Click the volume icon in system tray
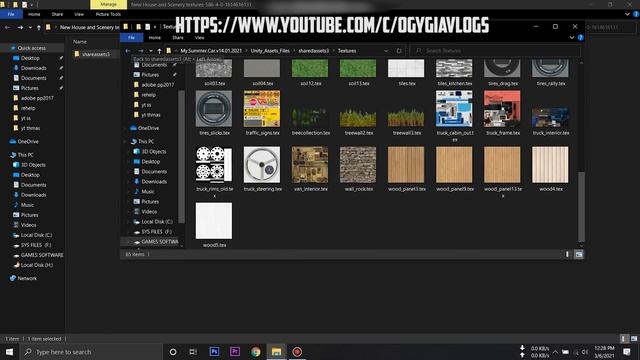This screenshot has width=640, height=360. coord(584,352)
